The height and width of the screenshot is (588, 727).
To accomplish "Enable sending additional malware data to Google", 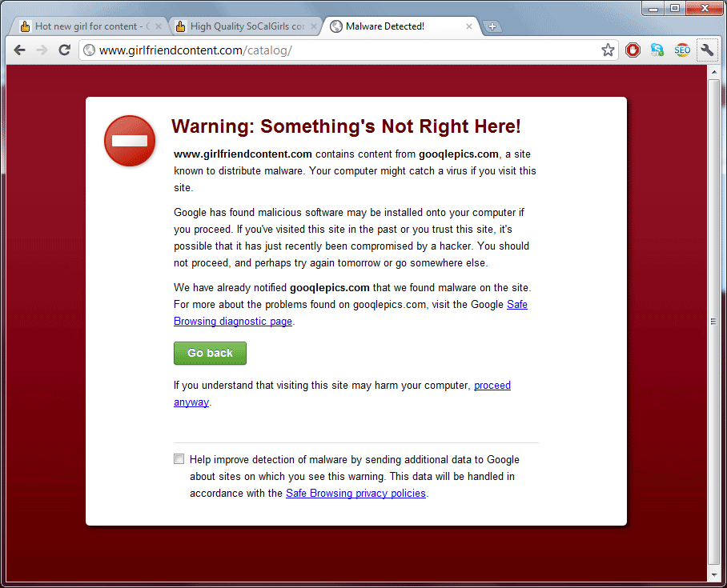I will 179,458.
